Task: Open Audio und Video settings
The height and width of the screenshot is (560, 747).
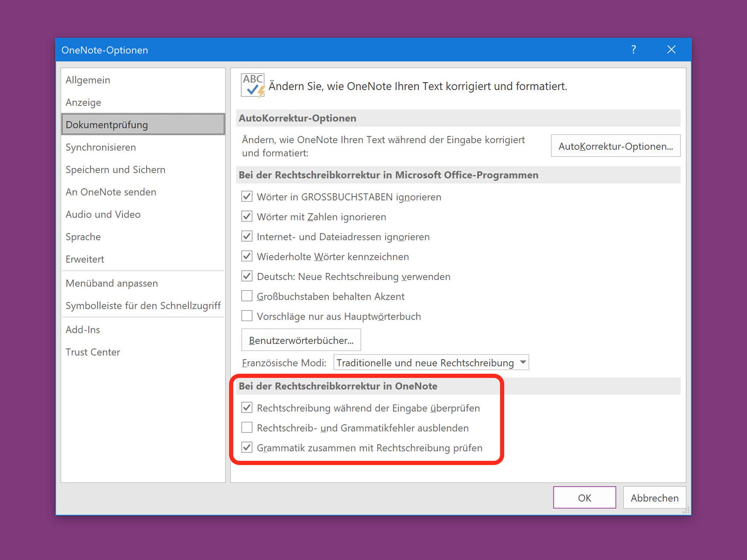Action: (x=143, y=214)
